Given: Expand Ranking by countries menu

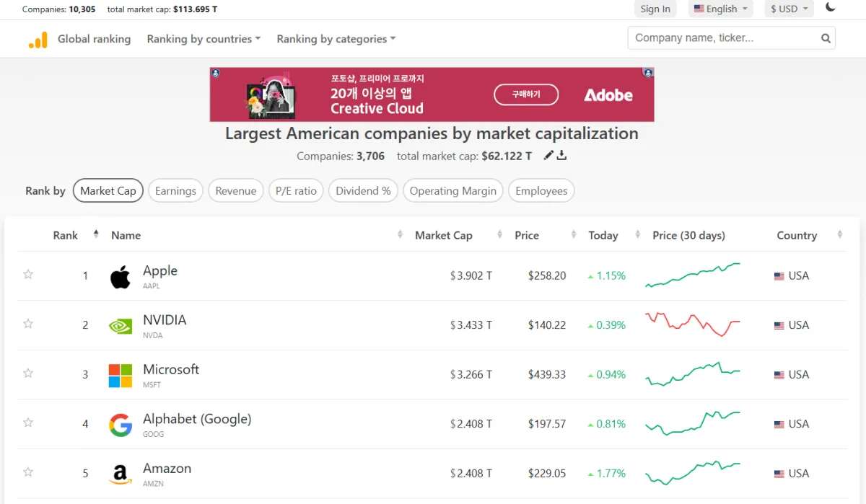Looking at the screenshot, I should [204, 39].
